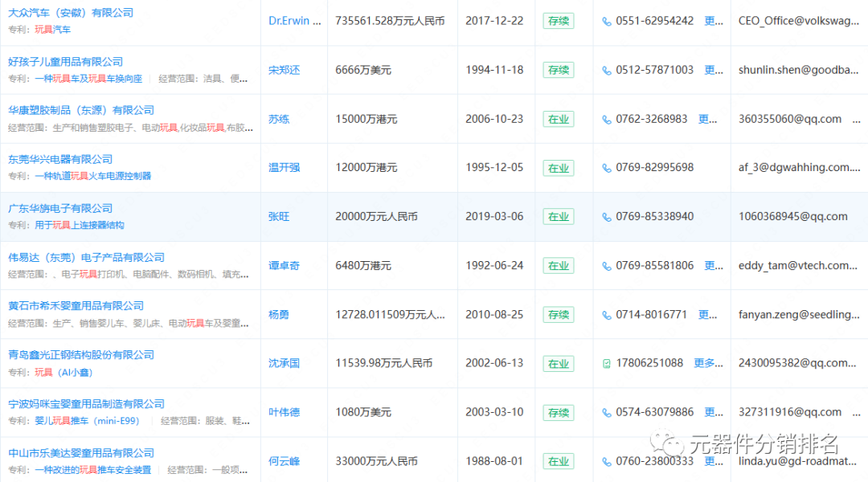This screenshot has height=482, width=868.
Task: Click phone icon beside 0762-3268983
Action: pyautogui.click(x=607, y=120)
